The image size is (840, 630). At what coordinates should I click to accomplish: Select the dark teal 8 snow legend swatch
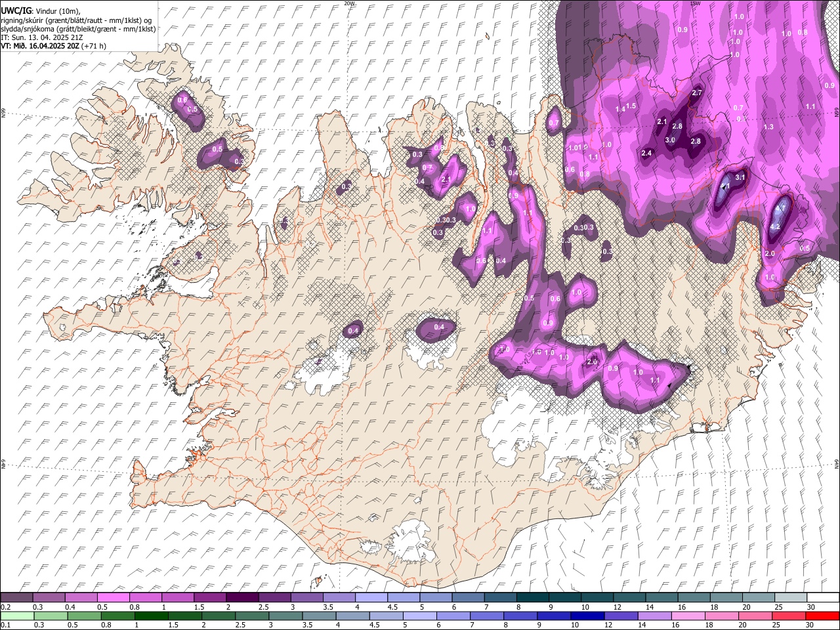(533, 597)
